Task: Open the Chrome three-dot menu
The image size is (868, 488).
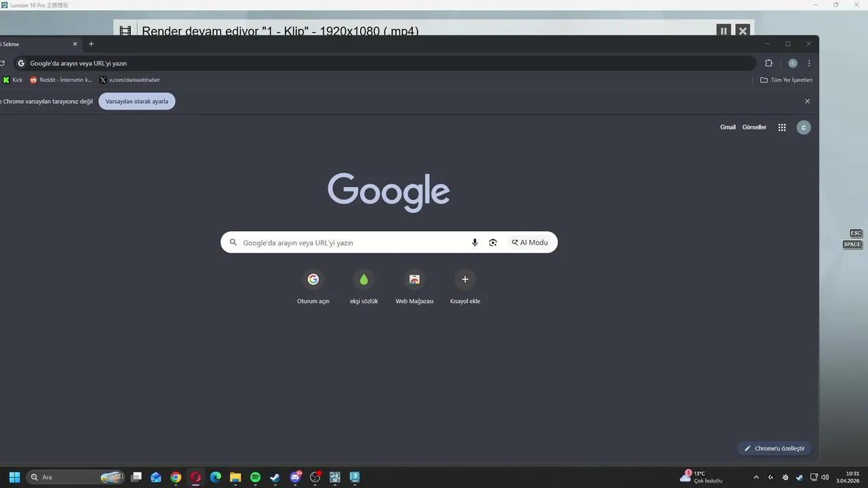Action: [809, 63]
